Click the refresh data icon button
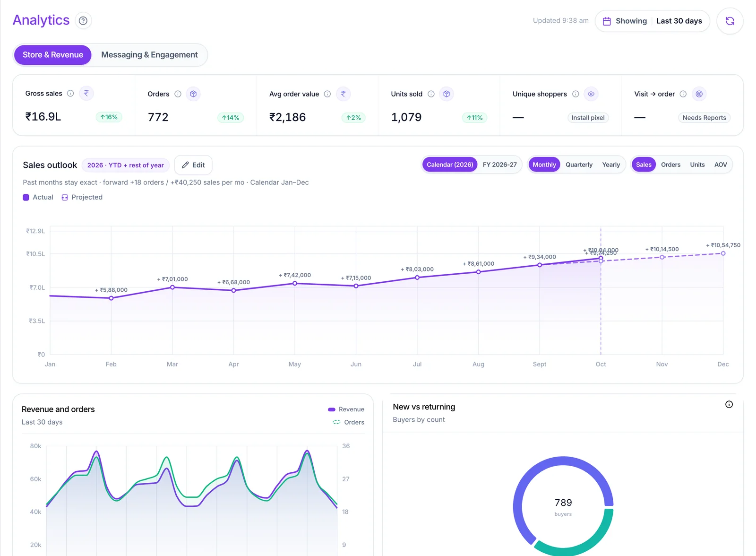The height and width of the screenshot is (556, 756). [730, 21]
